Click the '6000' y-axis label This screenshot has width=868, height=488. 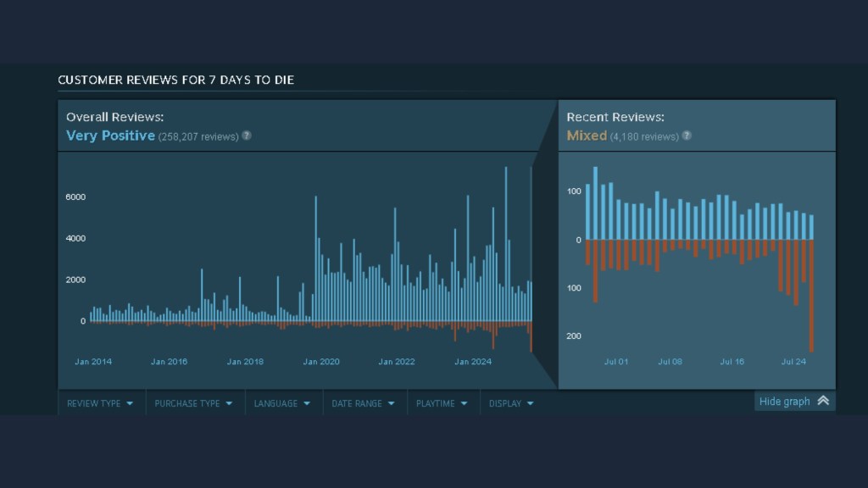pos(75,197)
